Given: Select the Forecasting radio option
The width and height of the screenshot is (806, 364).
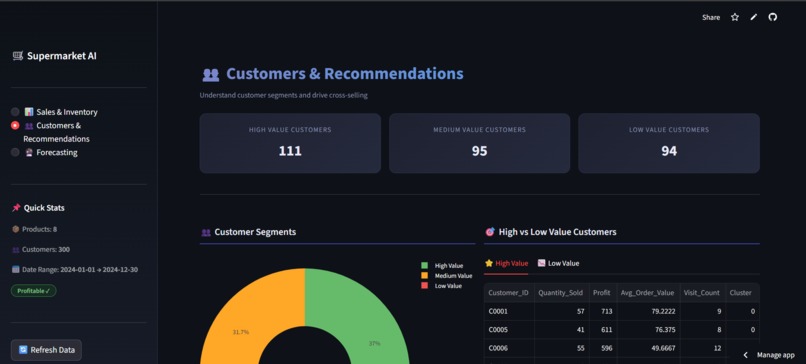Looking at the screenshot, I should coord(15,152).
